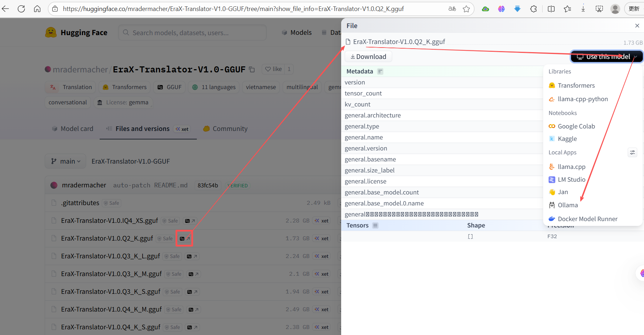Click the xet badge on Files tab
Viewport: 644px width, 335px height.
pos(182,129)
